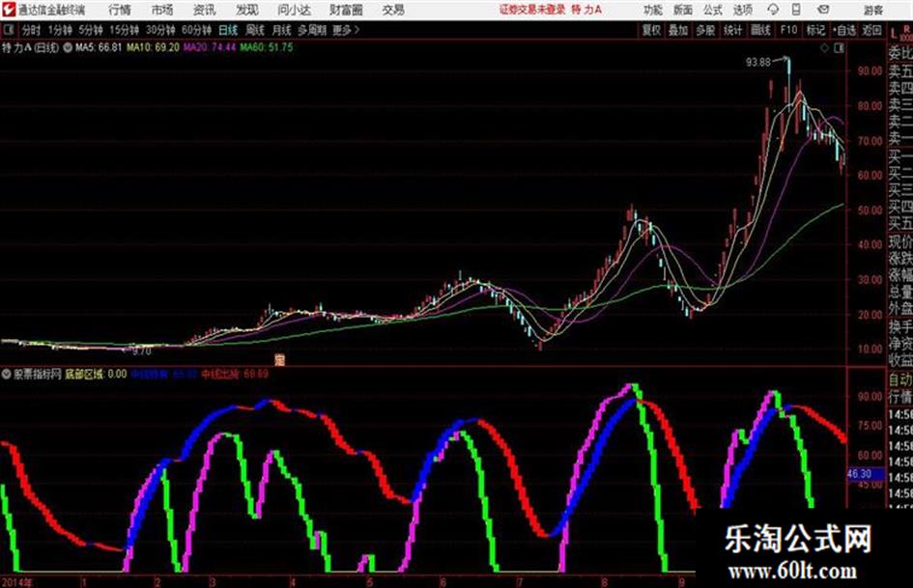Click the 93.88 high price label
The width and height of the screenshot is (913, 588).
[758, 62]
